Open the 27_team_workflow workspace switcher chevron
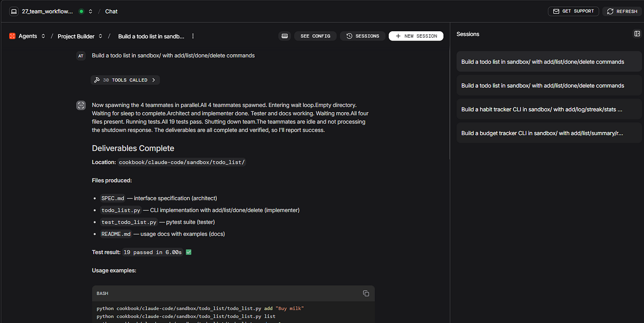 click(x=91, y=11)
